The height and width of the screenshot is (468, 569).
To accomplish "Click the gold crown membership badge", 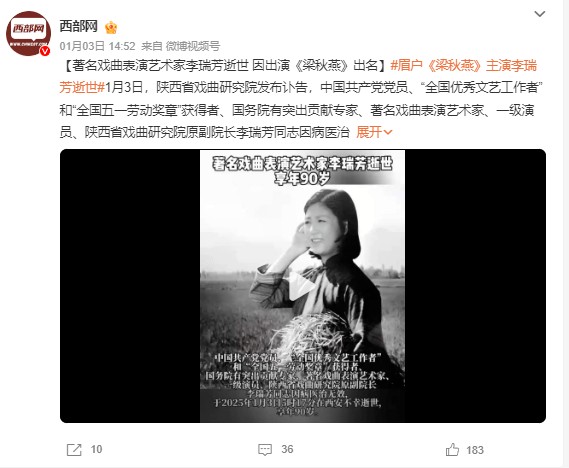I will pyautogui.click(x=111, y=27).
